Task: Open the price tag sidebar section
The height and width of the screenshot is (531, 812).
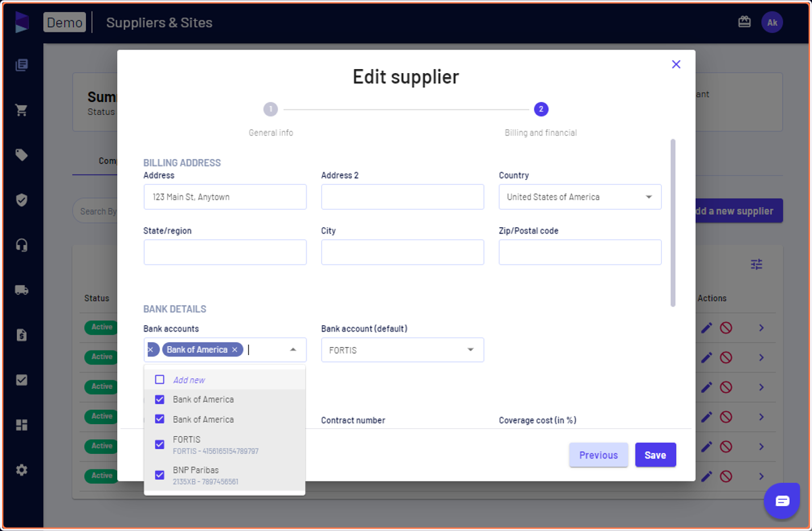Action: click(x=22, y=155)
